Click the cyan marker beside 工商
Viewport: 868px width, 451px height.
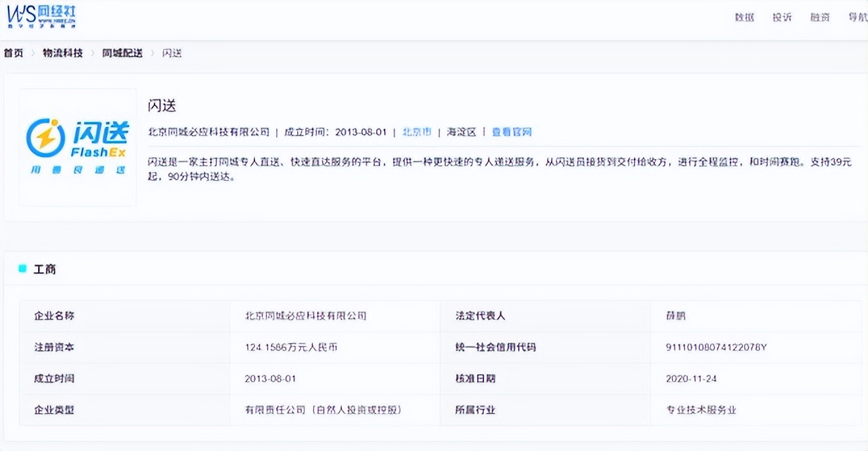coord(22,268)
